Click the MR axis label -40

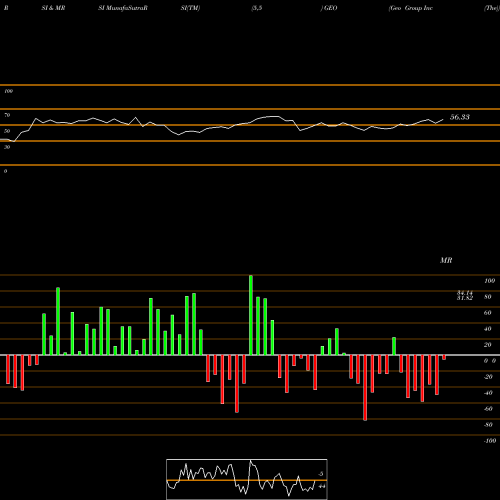click(x=488, y=393)
